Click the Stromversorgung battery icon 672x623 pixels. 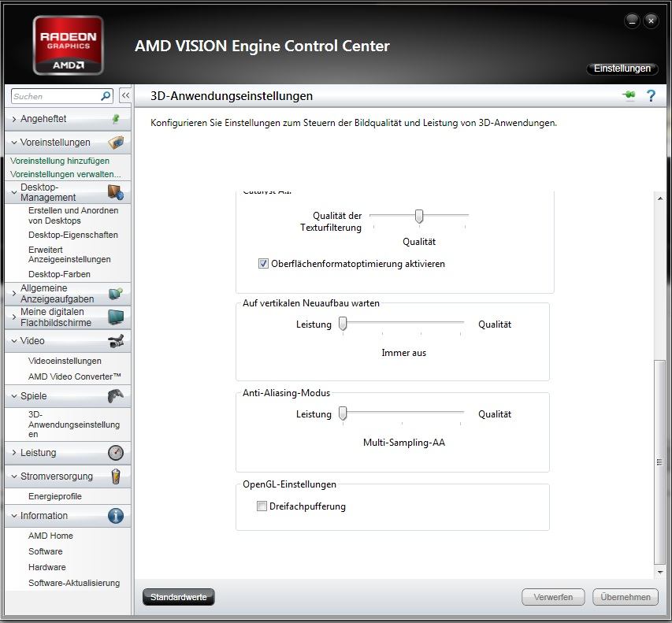[116, 476]
